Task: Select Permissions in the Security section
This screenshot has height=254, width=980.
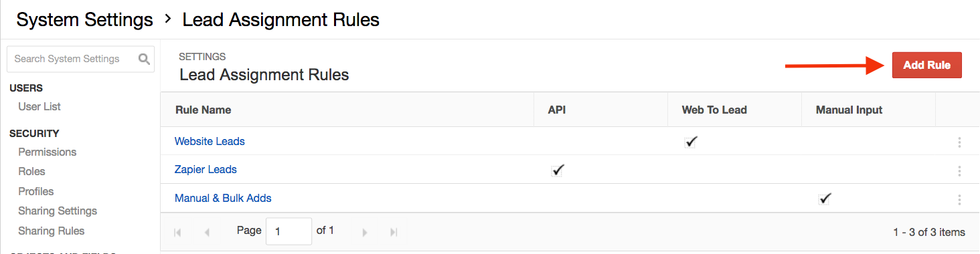Action: pyautogui.click(x=48, y=152)
